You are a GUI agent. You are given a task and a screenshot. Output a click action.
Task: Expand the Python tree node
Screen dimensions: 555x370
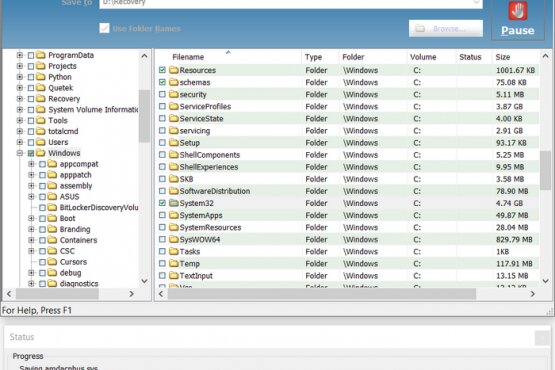pyautogui.click(x=20, y=77)
